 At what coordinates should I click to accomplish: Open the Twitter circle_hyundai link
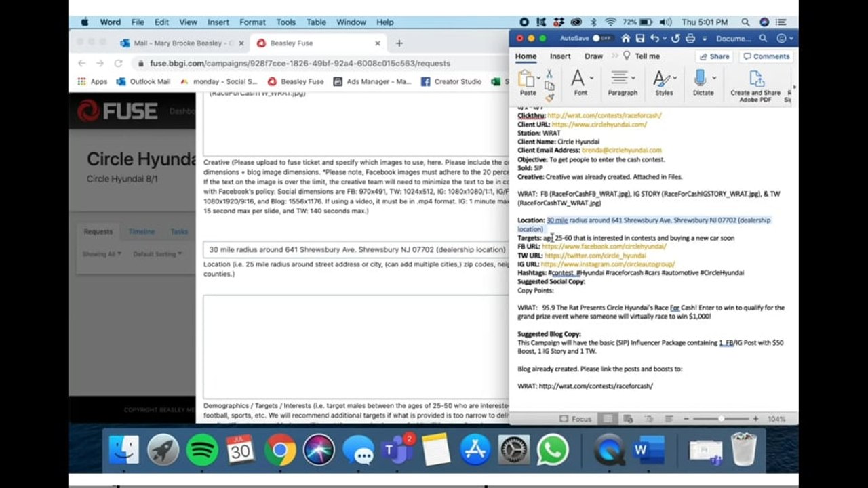click(x=595, y=256)
